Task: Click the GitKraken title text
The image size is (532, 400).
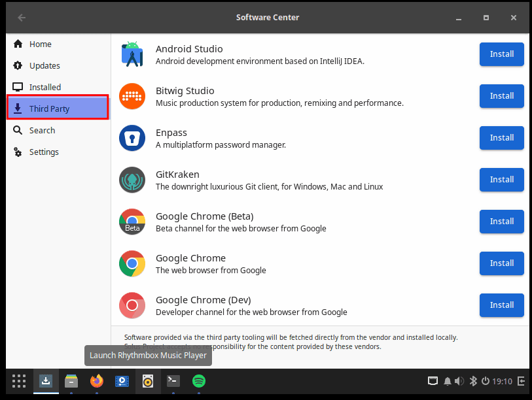Action: [177, 175]
